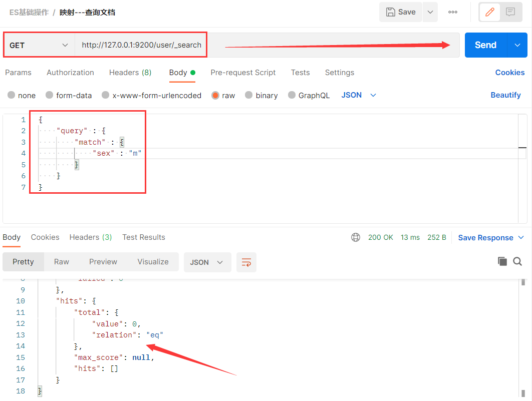
Task: Click the 13 ms response time
Action: 410,237
